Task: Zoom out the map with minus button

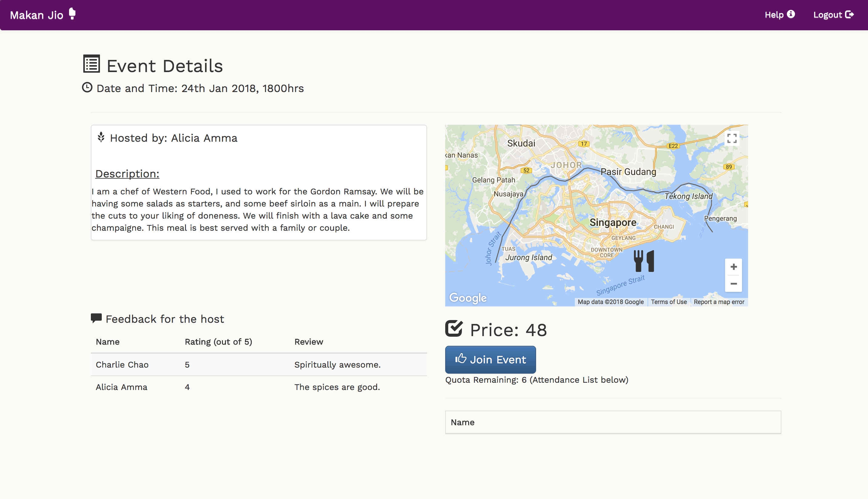Action: pos(733,284)
